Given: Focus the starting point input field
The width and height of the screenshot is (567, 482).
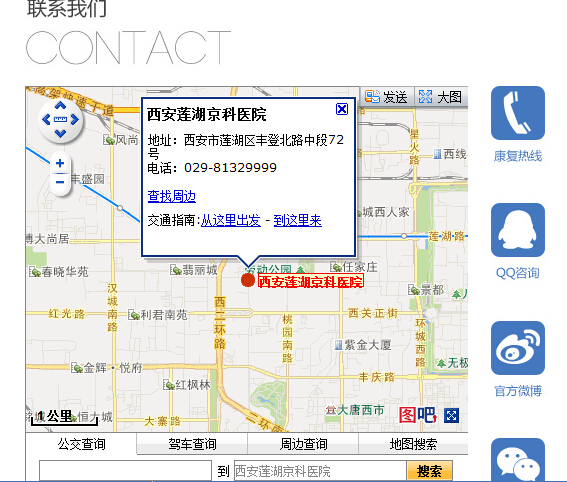Looking at the screenshot, I should (x=125, y=471).
